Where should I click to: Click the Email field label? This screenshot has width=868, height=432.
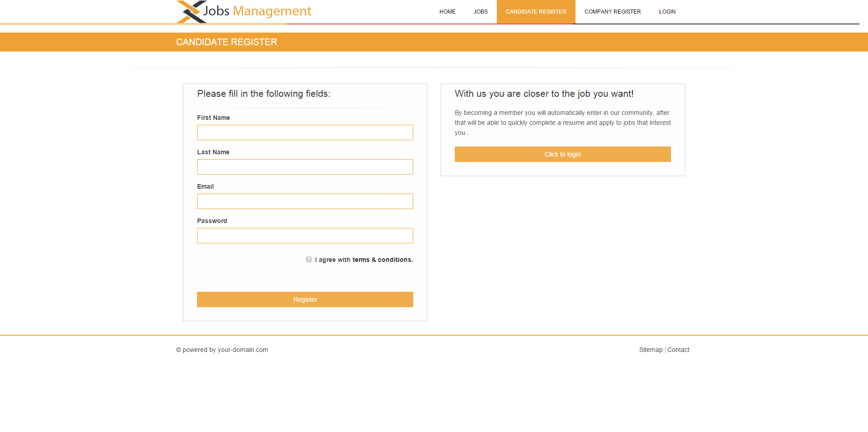click(205, 186)
